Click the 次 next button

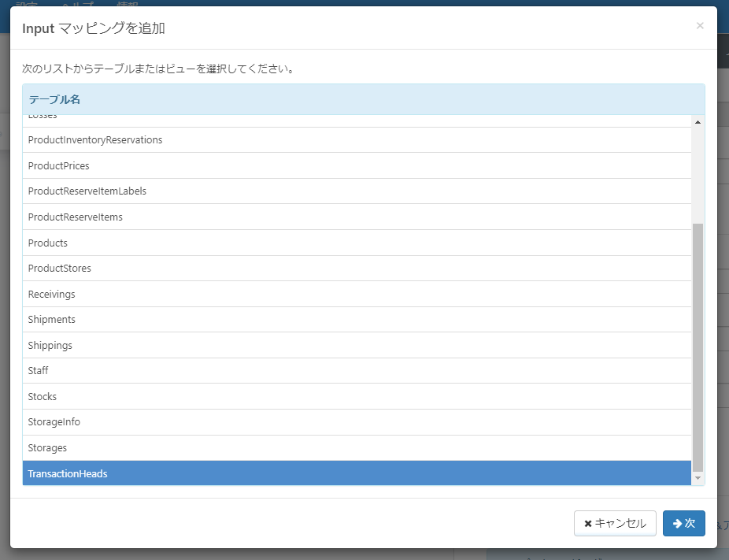[683, 523]
